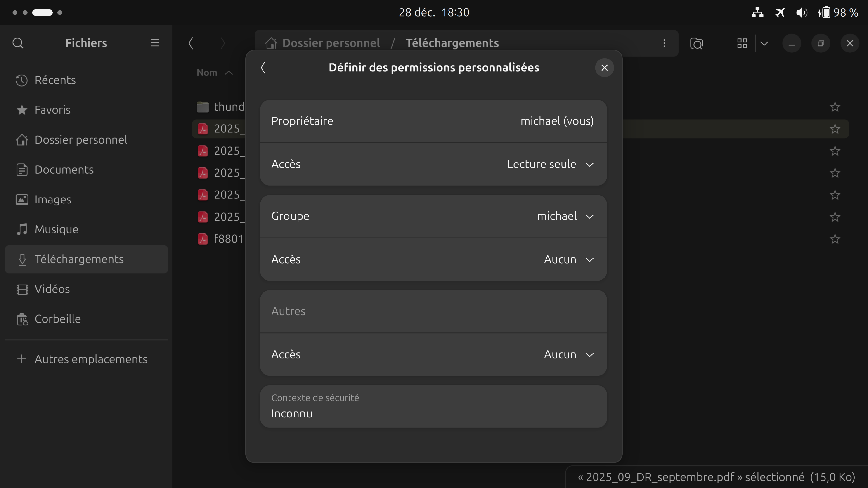This screenshot has width=868, height=488.
Task: Click the search icon in Fichiers sidebar
Action: tap(18, 43)
